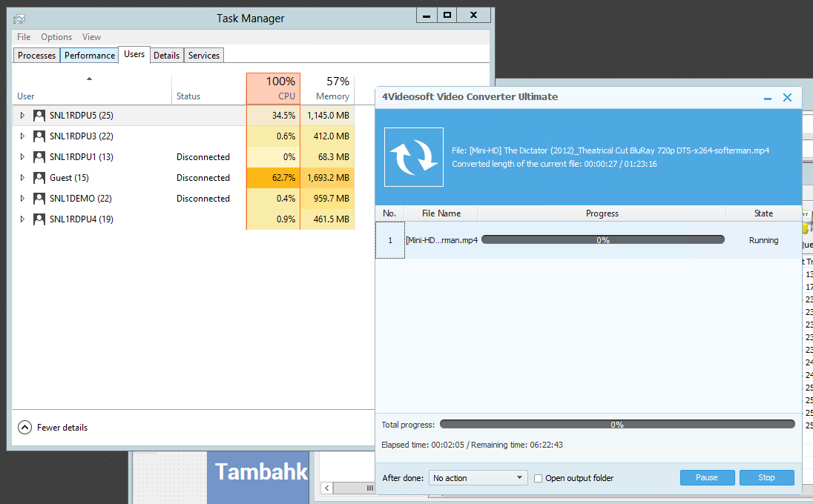Screen dimensions: 813x504
Task: Select the SNL1RDPU5 (25) user row
Action: pyautogui.click(x=183, y=116)
